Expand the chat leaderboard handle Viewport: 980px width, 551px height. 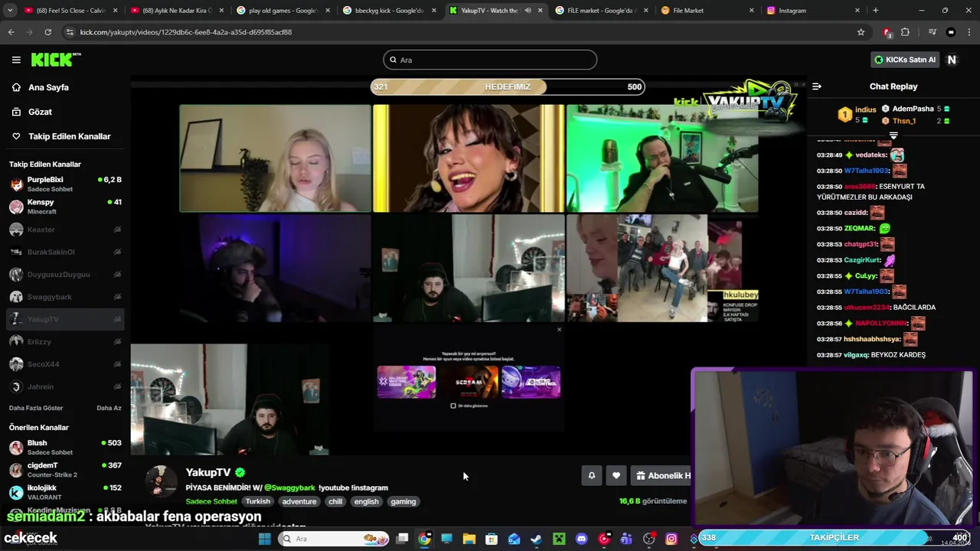click(893, 135)
